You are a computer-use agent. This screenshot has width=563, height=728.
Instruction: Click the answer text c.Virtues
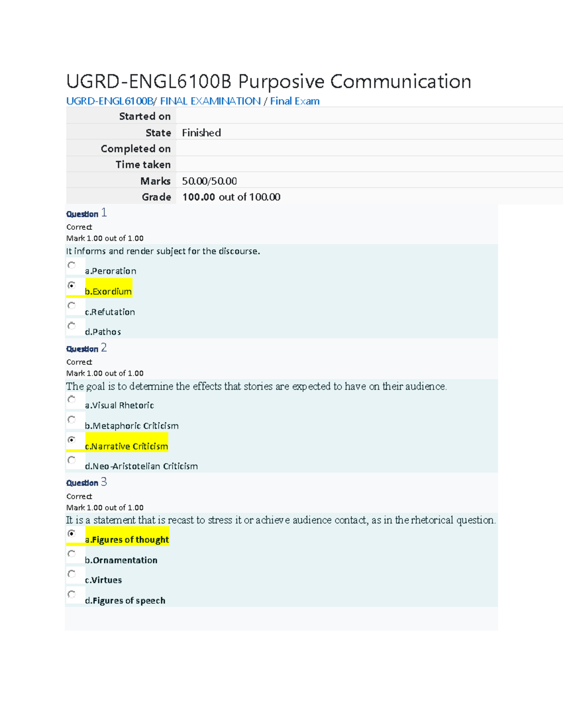click(x=103, y=580)
